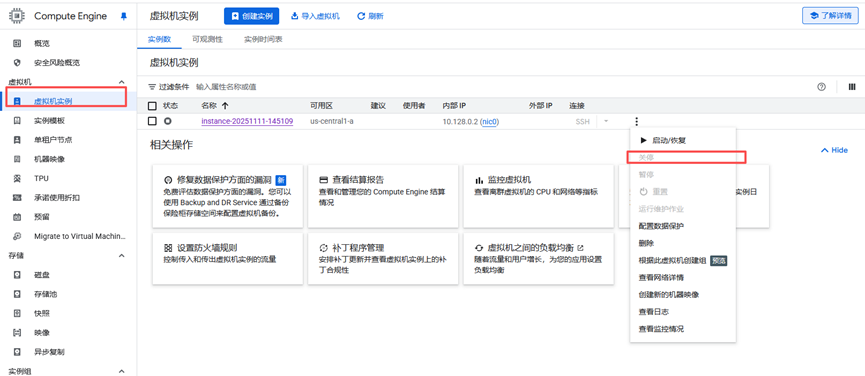Click the 存储池 sidebar icon
Viewport: 865px width, 376px height.
17,294
